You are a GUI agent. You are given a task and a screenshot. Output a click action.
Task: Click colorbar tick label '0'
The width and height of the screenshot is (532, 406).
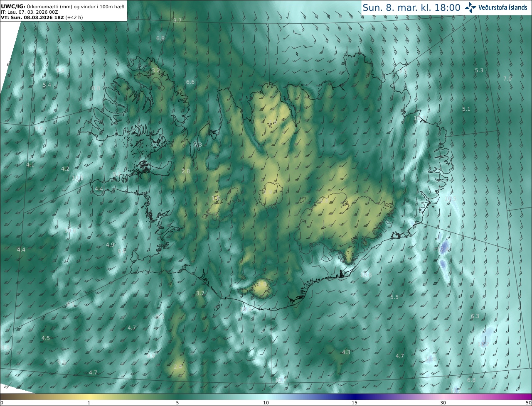[2, 403]
